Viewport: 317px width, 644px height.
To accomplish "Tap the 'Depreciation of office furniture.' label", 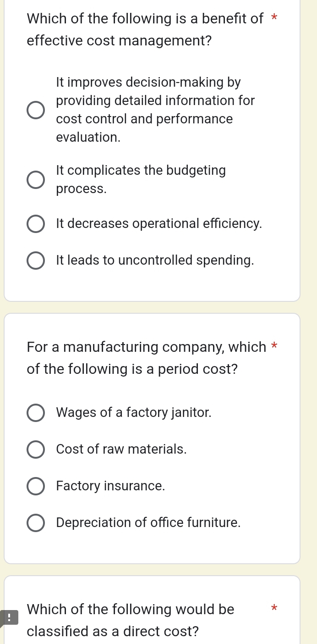I will pyautogui.click(x=148, y=523).
